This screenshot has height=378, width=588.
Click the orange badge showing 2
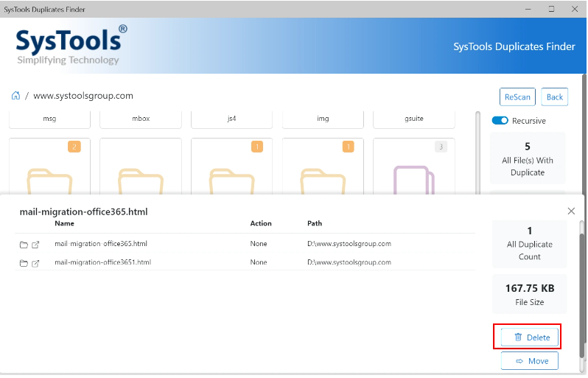tap(74, 147)
